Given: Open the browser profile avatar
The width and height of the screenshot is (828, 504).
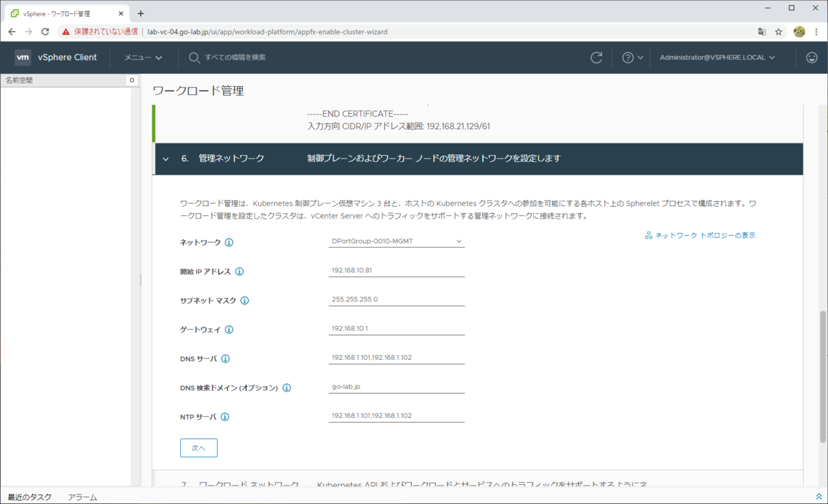Looking at the screenshot, I should 799,31.
